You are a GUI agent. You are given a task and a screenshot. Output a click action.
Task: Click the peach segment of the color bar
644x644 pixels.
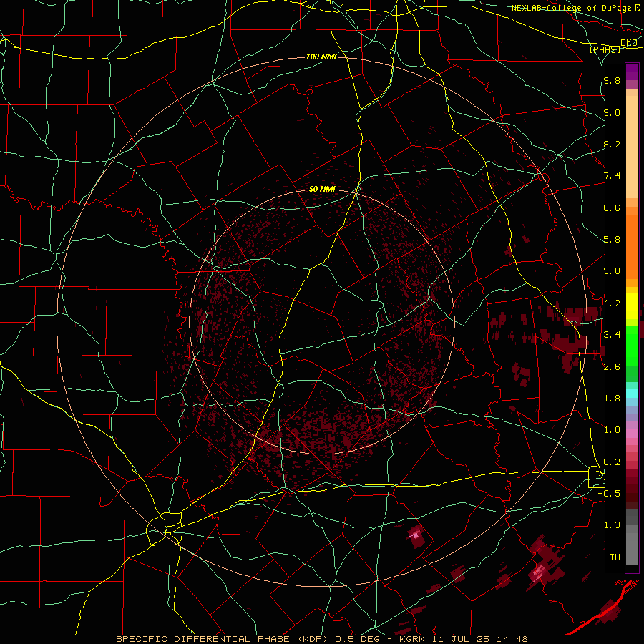(632, 147)
